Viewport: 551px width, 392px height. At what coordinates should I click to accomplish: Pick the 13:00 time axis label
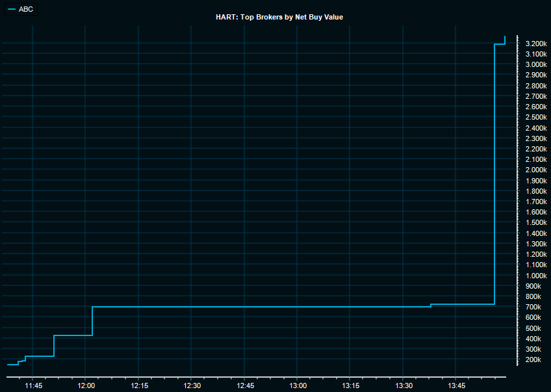pos(298,385)
